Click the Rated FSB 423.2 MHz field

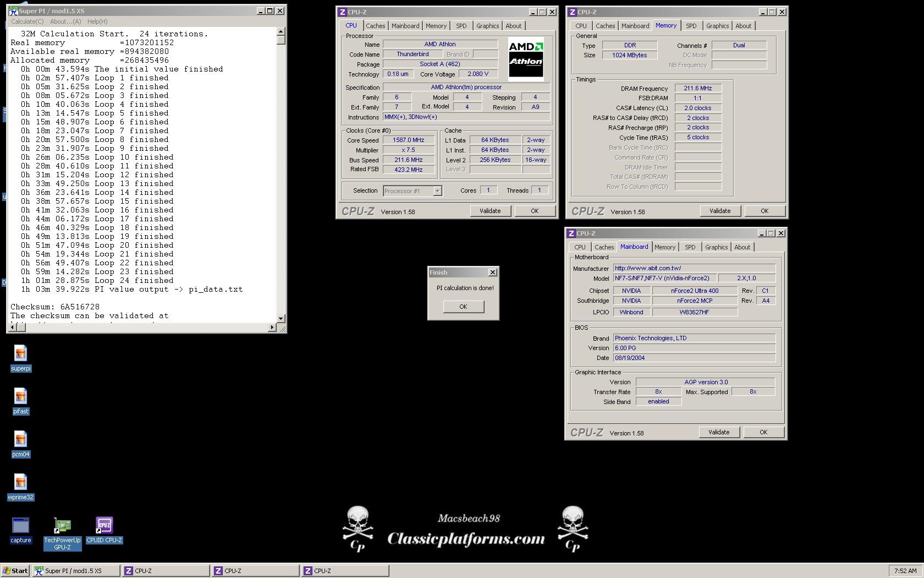408,170
